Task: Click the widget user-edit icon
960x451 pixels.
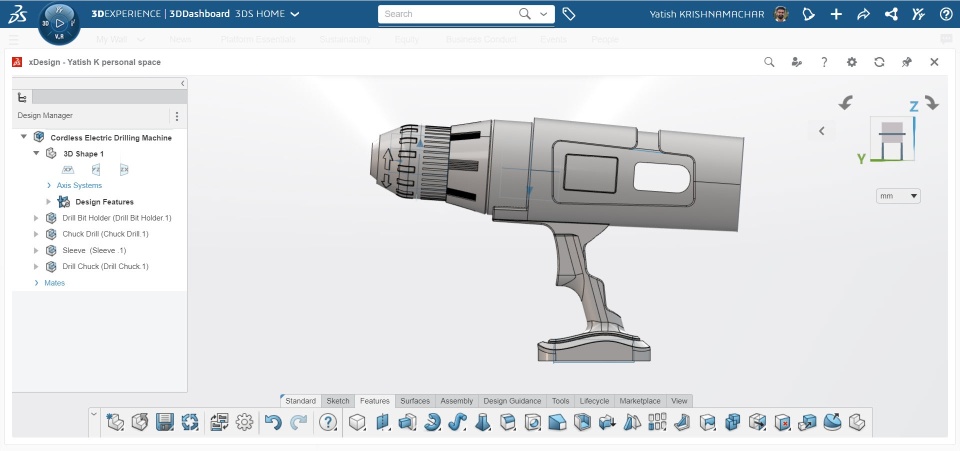Action: click(x=797, y=62)
